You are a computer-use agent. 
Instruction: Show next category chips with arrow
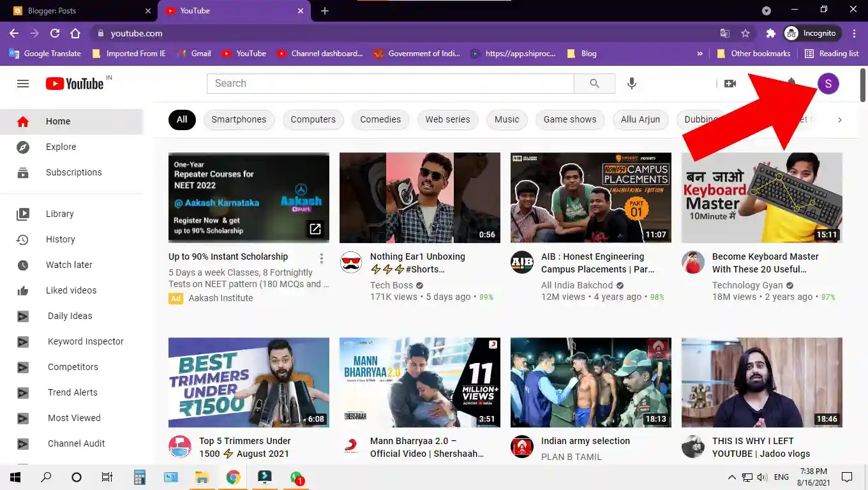(x=840, y=120)
